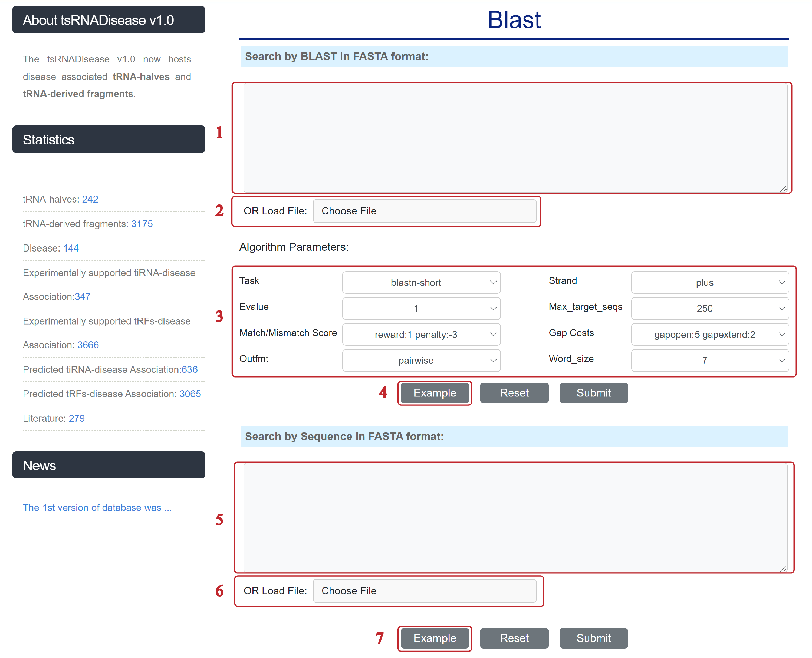This screenshot has height=658, width=812.
Task: Open Match/Mismatch Score reward penalty dropdown
Action: click(421, 334)
